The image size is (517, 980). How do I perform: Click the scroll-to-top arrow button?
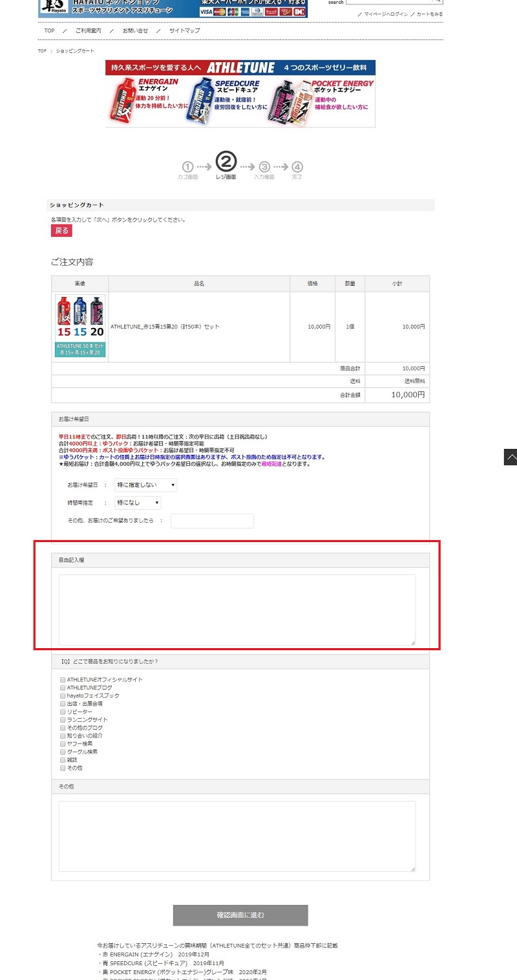point(511,457)
